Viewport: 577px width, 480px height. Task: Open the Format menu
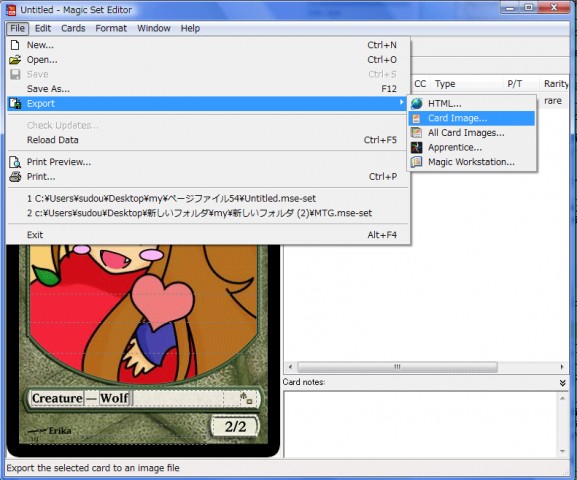[111, 28]
